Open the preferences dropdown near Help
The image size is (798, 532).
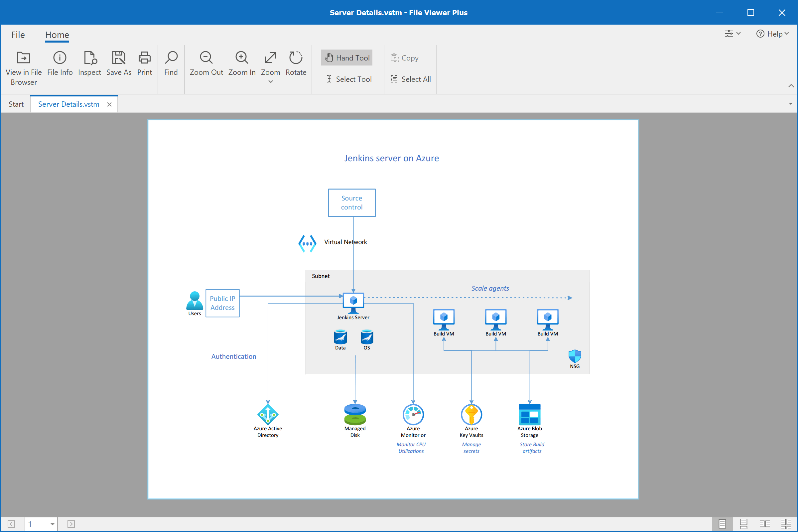point(732,34)
